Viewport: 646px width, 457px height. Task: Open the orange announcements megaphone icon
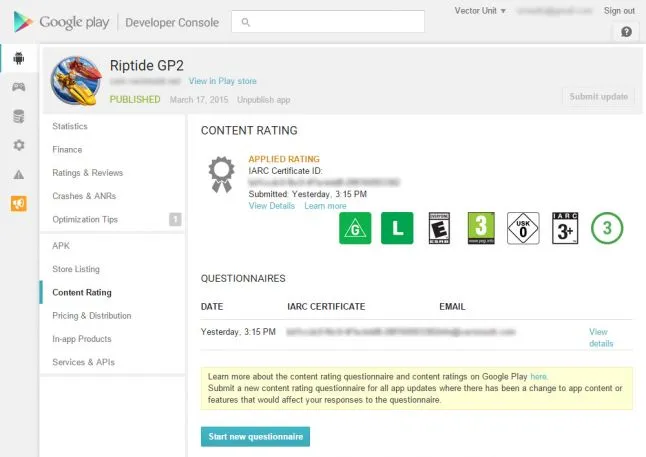click(x=19, y=204)
